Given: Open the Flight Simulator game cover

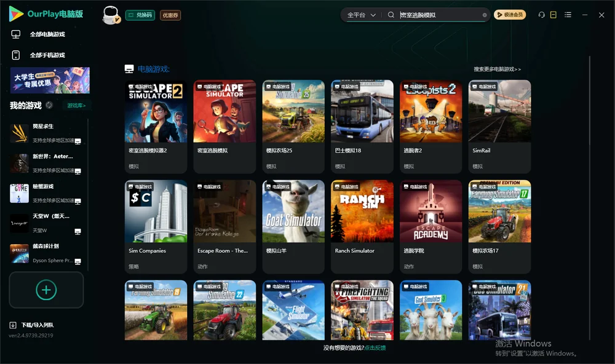Looking at the screenshot, I should 293,310.
